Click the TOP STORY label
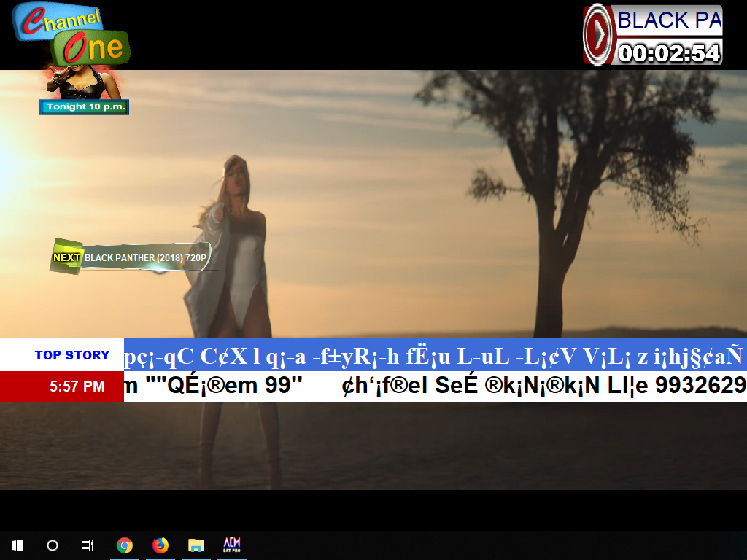Viewport: 747px width, 560px height. coord(72,355)
